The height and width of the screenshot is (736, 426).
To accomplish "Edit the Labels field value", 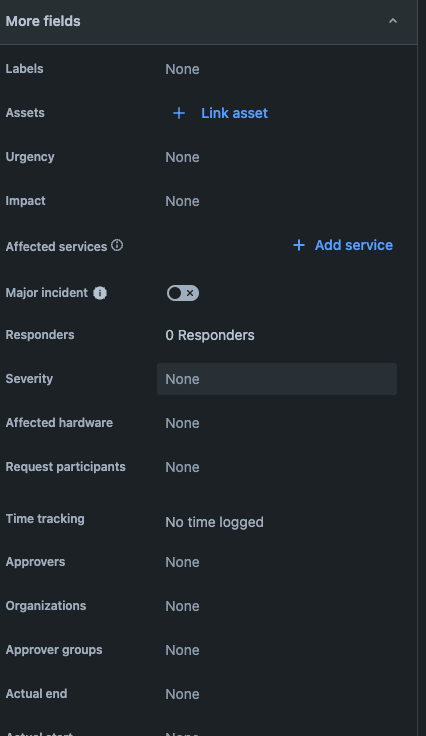I will (x=183, y=69).
